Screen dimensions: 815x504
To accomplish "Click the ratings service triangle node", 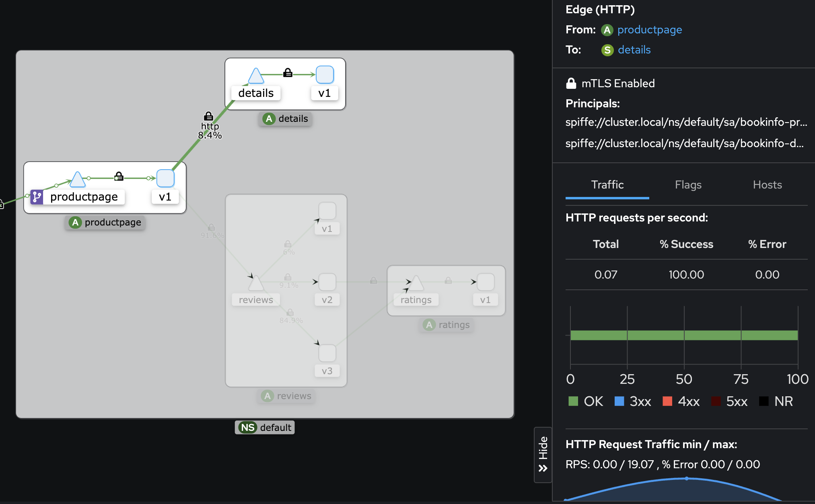I will click(x=416, y=283).
